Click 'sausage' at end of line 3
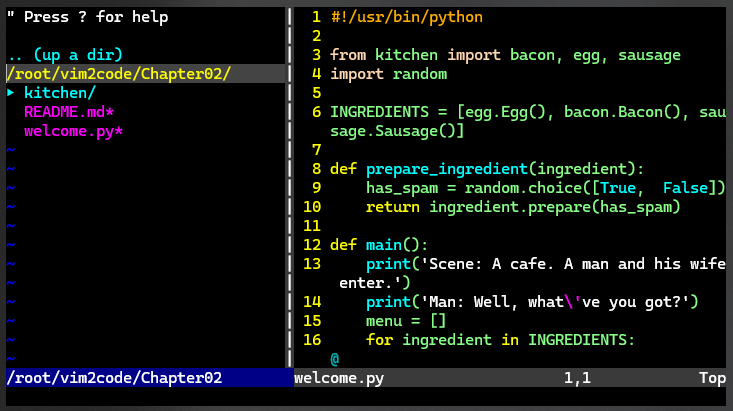733x411 pixels. pyautogui.click(x=649, y=55)
